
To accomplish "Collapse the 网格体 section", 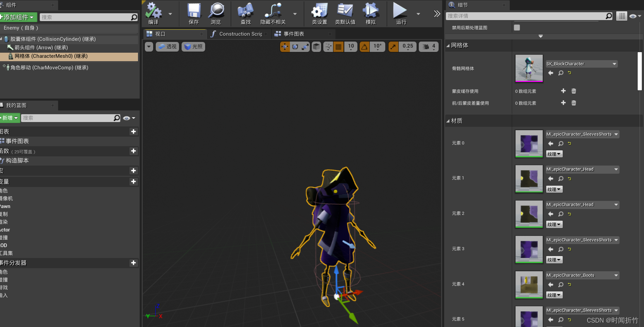I will point(448,46).
